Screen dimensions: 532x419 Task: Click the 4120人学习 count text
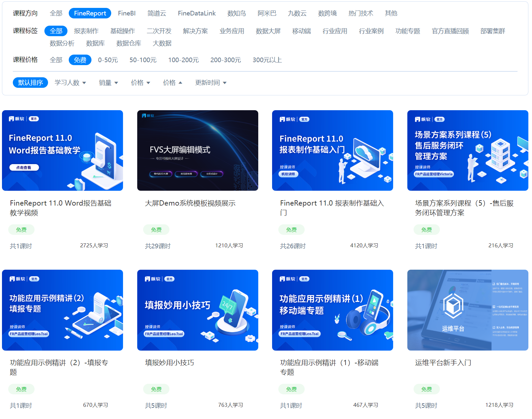(364, 246)
